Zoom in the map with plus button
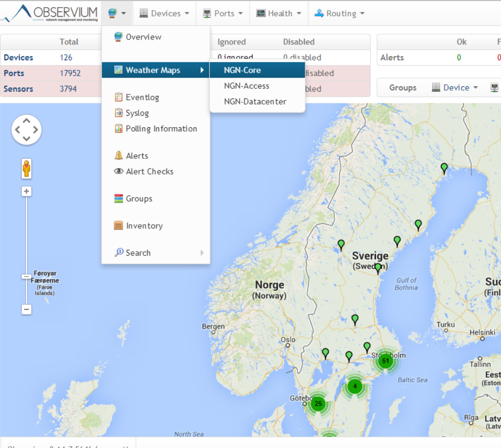The image size is (501, 448). (x=27, y=191)
